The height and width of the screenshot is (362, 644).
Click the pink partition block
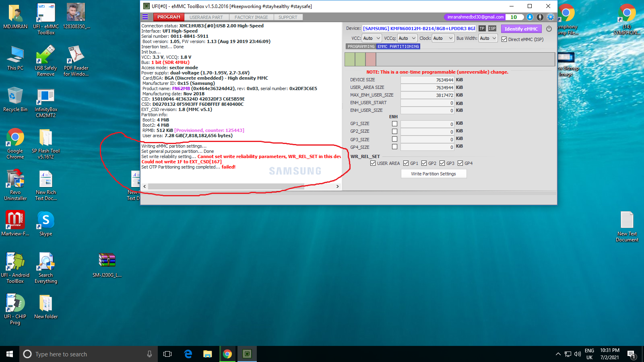371,59
